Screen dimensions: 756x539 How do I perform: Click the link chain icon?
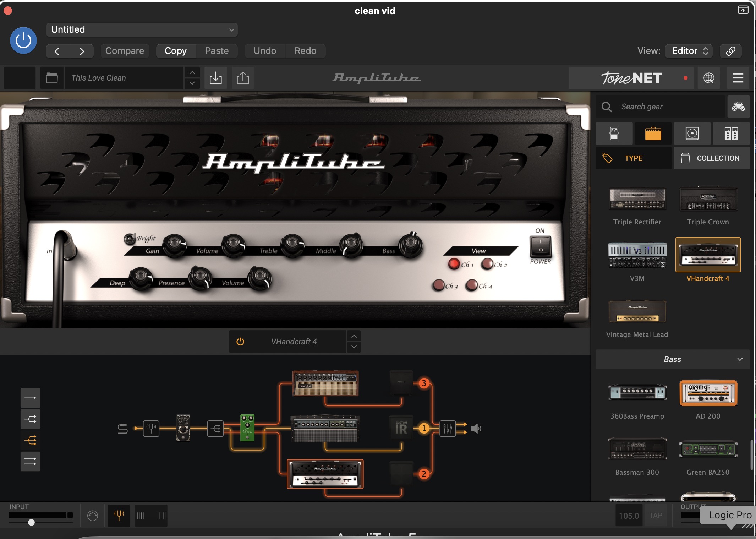731,51
